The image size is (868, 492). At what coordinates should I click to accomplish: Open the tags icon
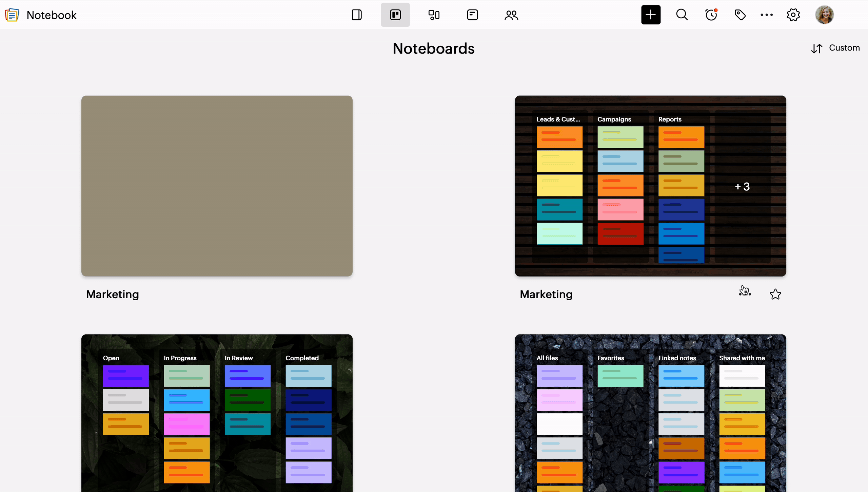pos(740,15)
